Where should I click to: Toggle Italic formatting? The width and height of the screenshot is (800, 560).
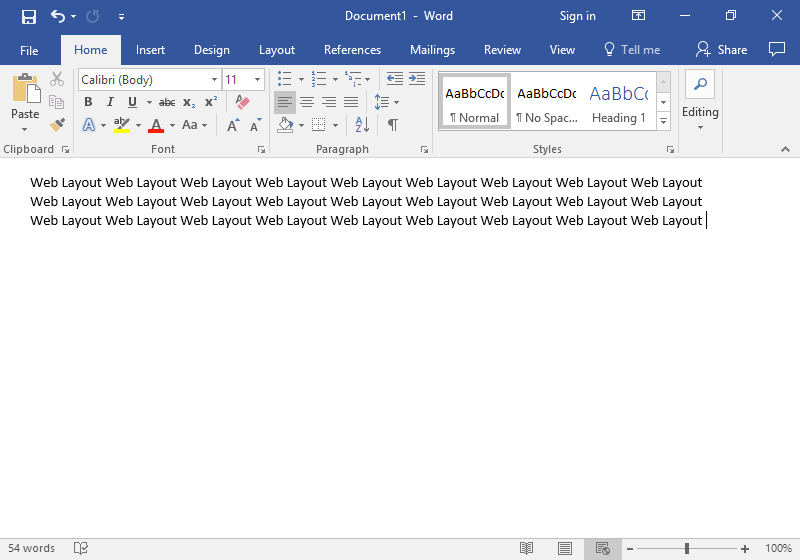pos(110,102)
